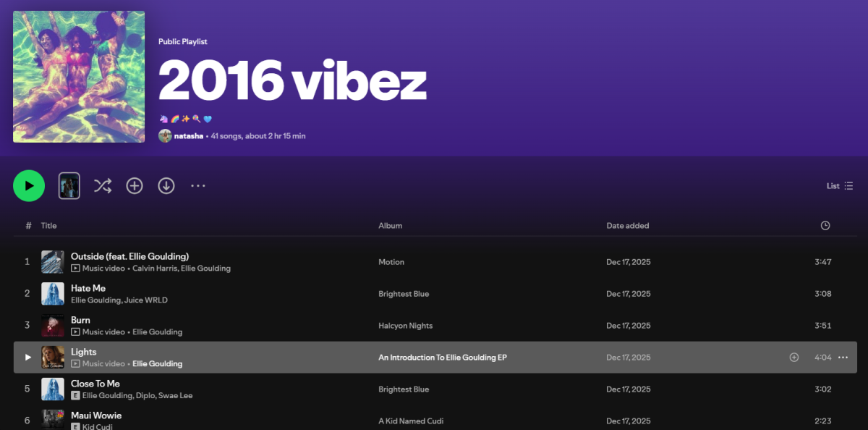Open the Maui Wowie track title
The height and width of the screenshot is (430, 868).
pyautogui.click(x=96, y=416)
